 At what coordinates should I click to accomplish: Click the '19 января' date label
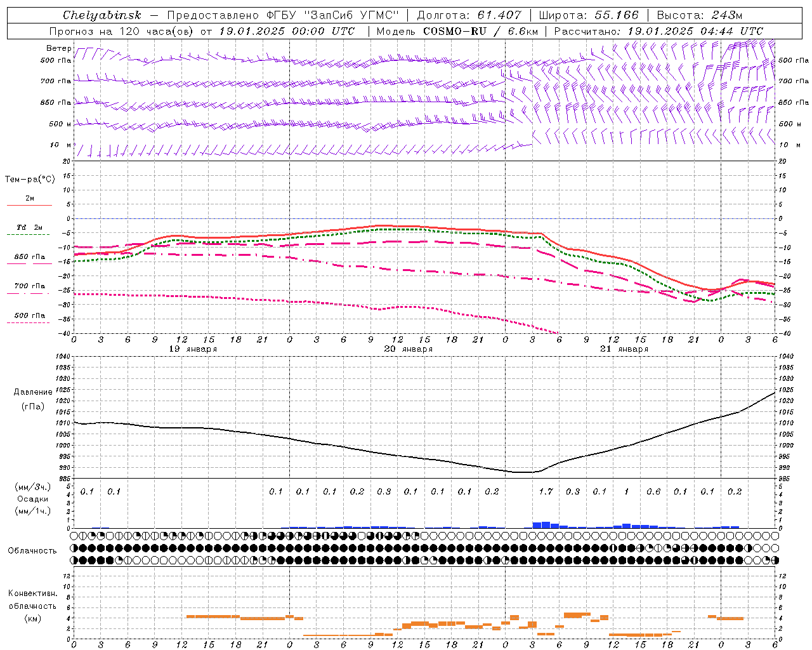[193, 349]
